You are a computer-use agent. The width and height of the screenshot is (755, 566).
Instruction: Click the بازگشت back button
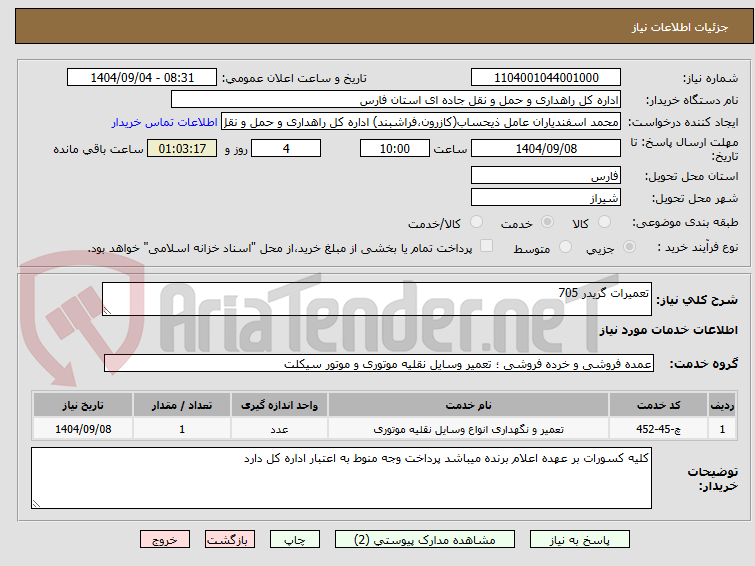click(230, 540)
